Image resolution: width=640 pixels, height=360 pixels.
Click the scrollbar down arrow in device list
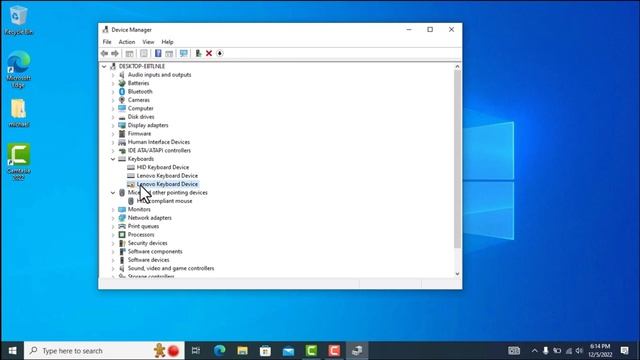click(x=457, y=274)
